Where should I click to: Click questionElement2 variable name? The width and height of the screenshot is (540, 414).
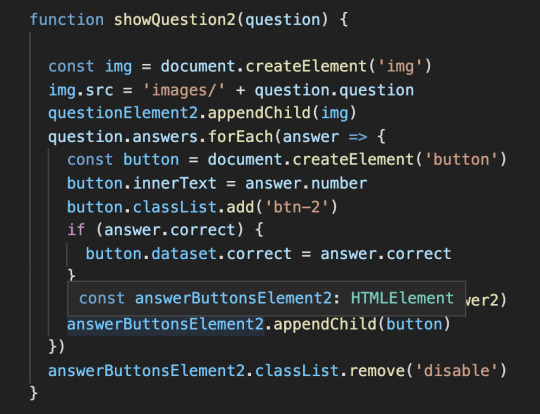click(x=123, y=113)
